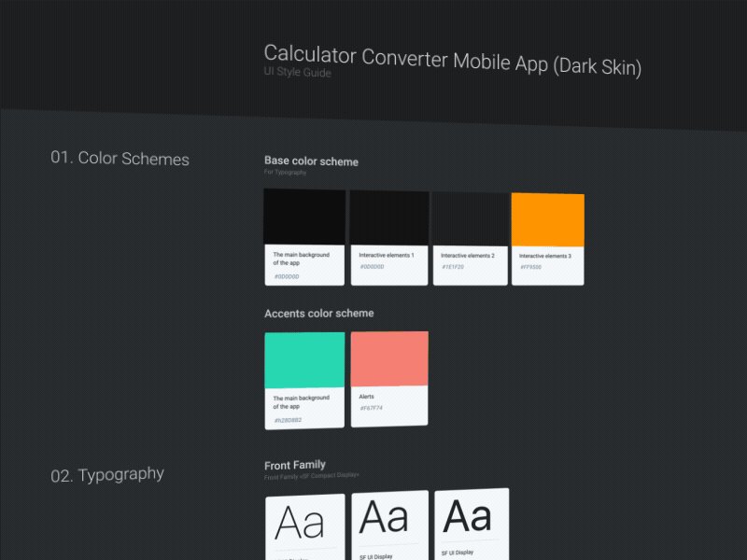The height and width of the screenshot is (560, 747).
Task: Select the '01. Color Schemes' section heading
Action: pos(120,158)
